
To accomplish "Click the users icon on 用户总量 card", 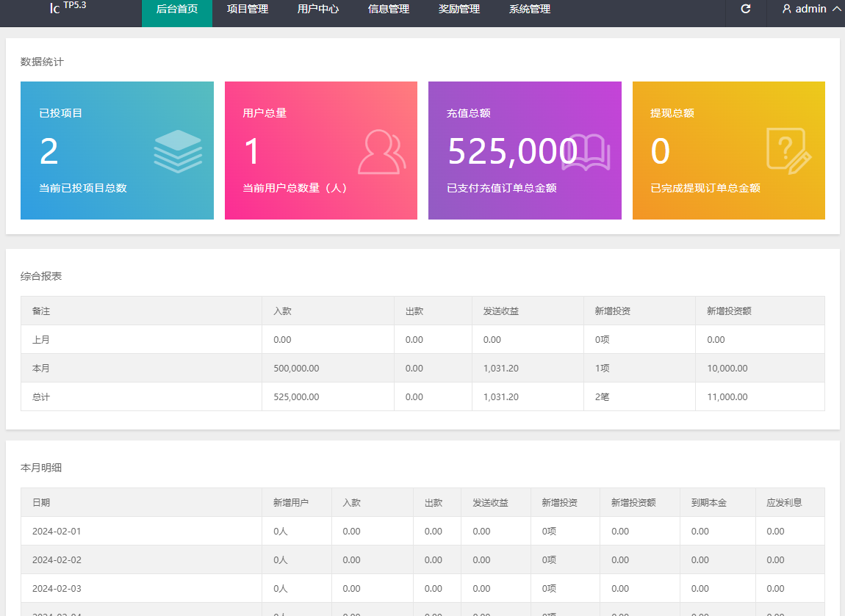I will (x=382, y=152).
